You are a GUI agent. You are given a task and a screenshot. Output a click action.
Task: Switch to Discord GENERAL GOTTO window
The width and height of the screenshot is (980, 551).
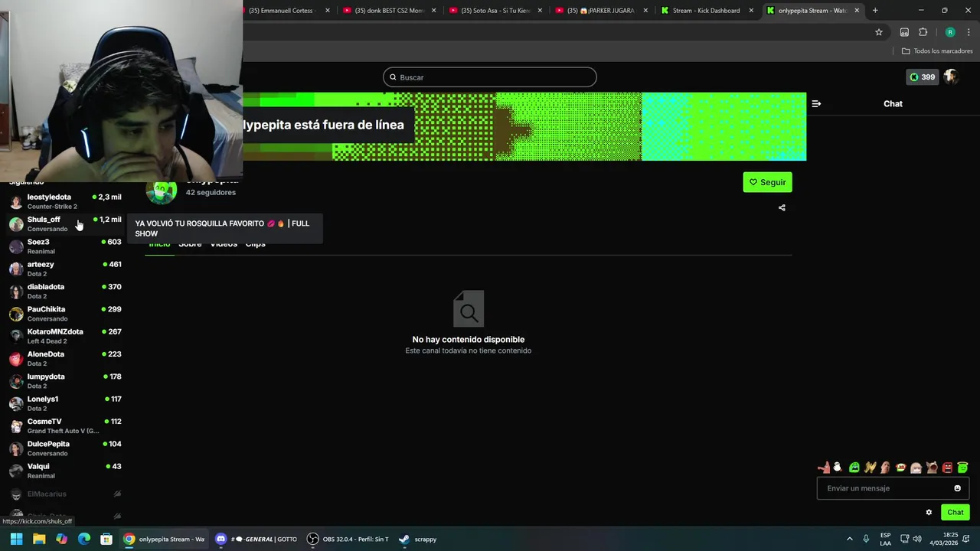[256, 539]
